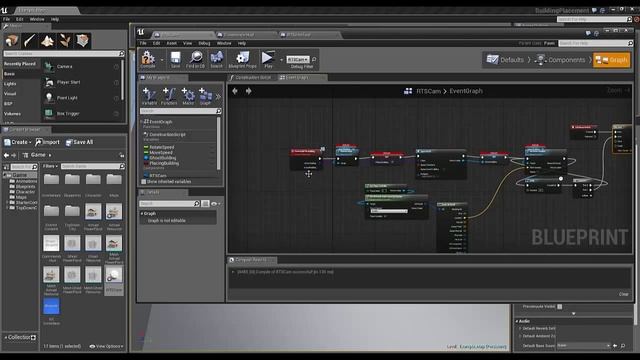
Task: Open the RTSCam debug filter dropdown
Action: [x=298, y=60]
